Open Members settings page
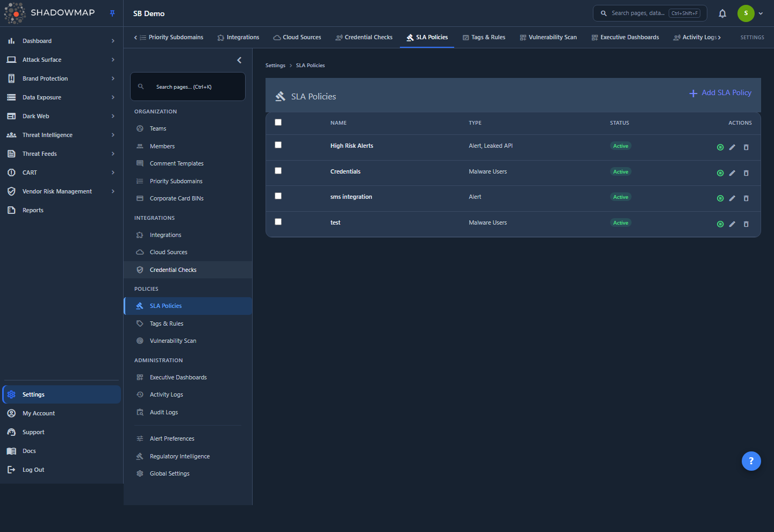The image size is (774, 532). point(188,146)
